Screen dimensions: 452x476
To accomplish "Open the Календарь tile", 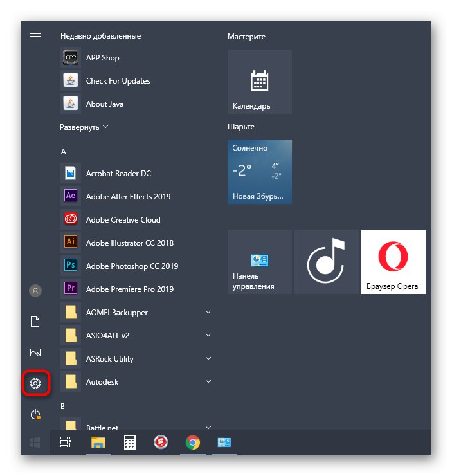I will (260, 82).
